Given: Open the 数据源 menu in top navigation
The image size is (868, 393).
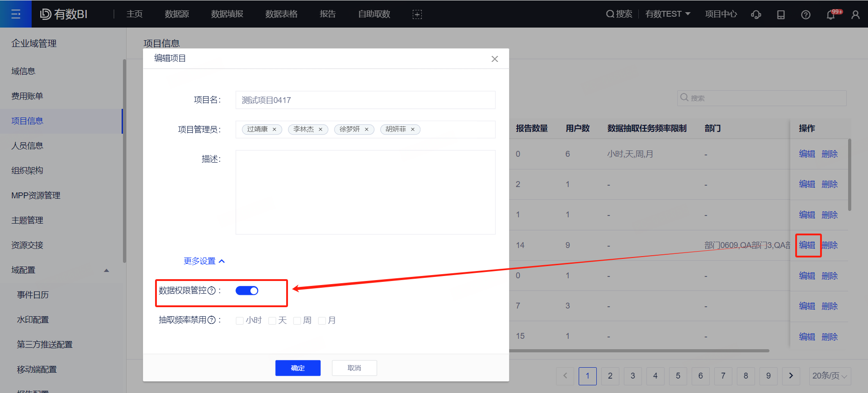Looking at the screenshot, I should (x=177, y=14).
